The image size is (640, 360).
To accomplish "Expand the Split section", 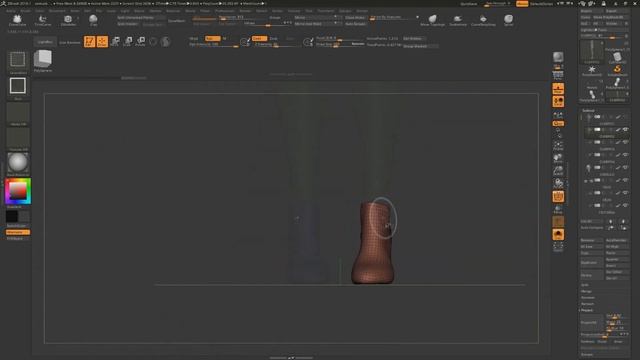I will (x=585, y=285).
